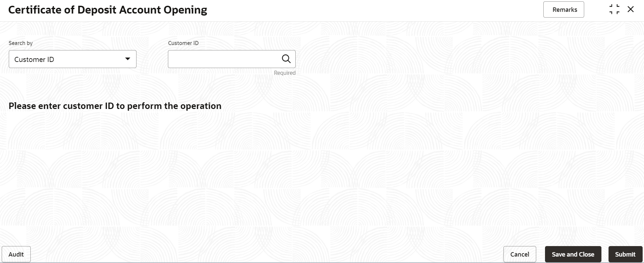Open the Remarks panel
The width and height of the screenshot is (644, 263).
click(x=563, y=10)
